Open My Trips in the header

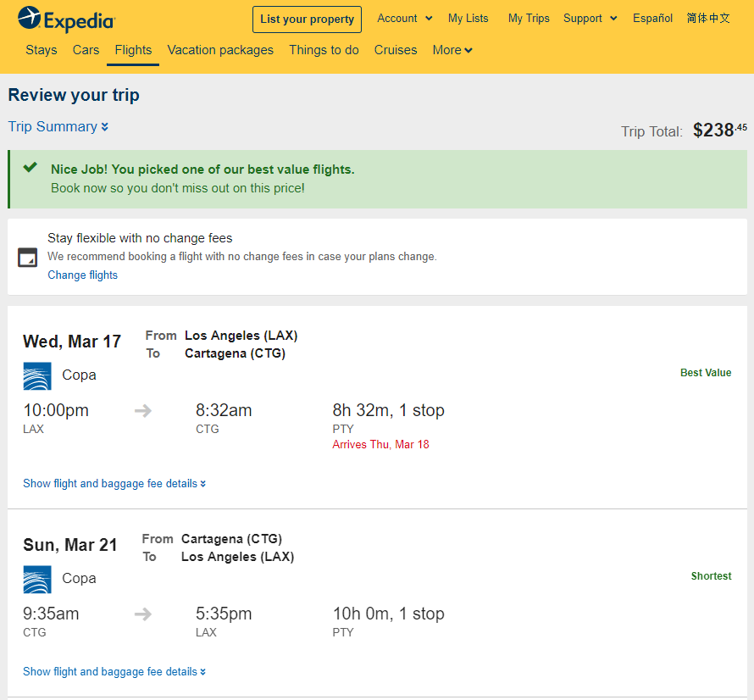click(529, 19)
